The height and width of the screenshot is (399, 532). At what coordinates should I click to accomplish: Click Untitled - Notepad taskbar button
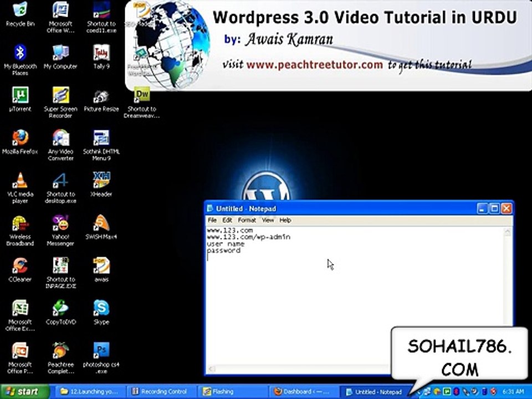coord(375,392)
